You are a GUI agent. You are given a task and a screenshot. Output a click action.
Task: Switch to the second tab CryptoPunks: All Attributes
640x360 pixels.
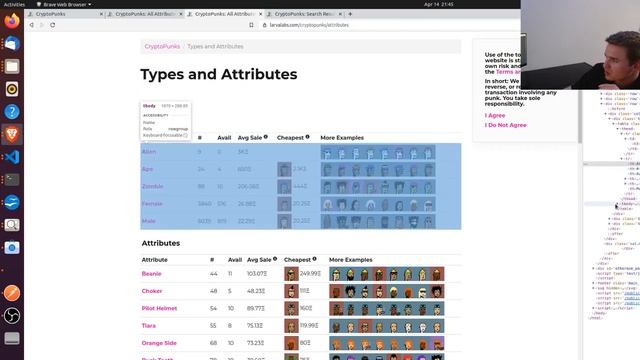(x=145, y=14)
